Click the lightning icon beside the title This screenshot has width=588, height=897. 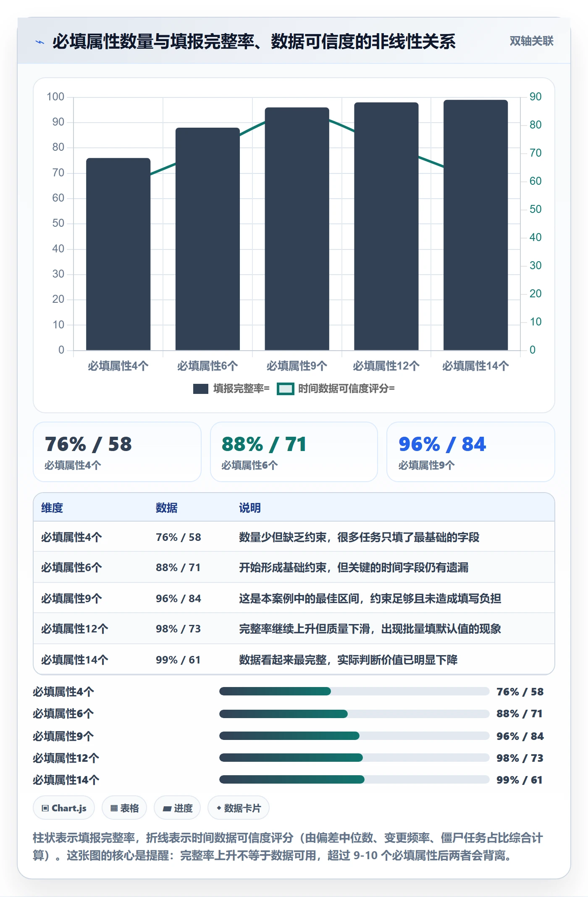tap(40, 42)
